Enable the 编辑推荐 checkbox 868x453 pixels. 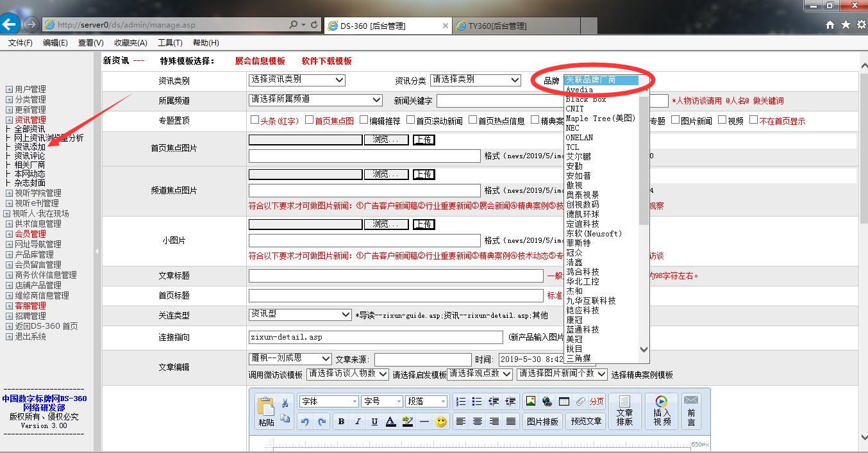pos(363,120)
